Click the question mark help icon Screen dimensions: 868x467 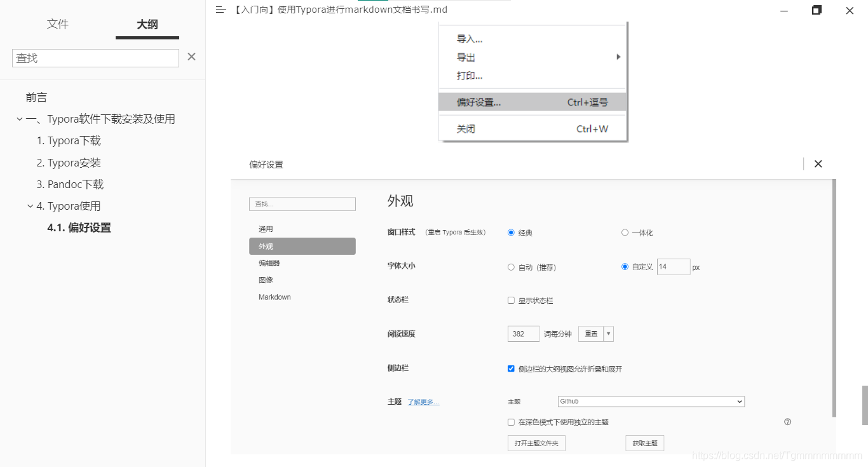[787, 421]
